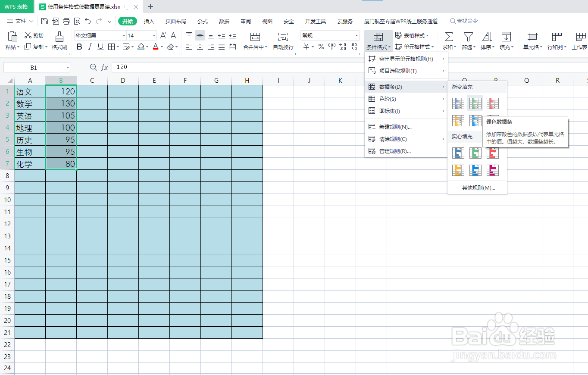
Task: Open Top/Bottom Rules (项目选取规则) submenu
Action: [407, 71]
